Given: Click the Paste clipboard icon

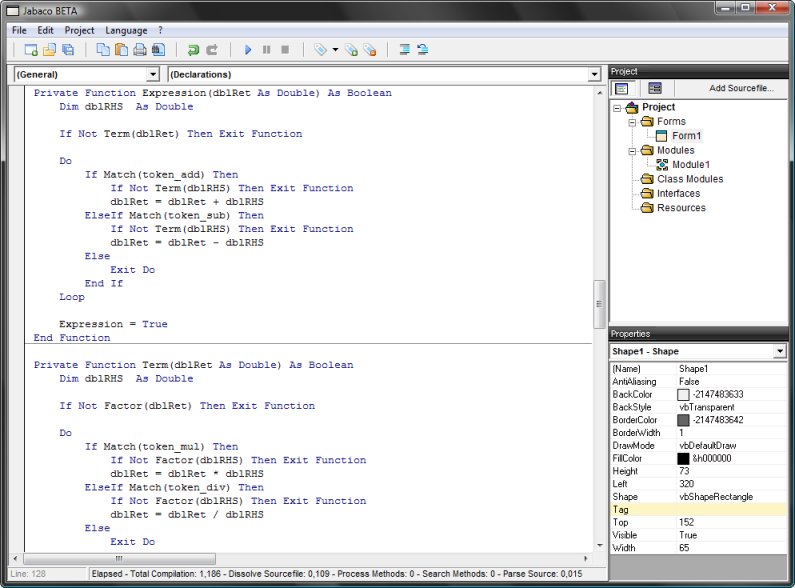Looking at the screenshot, I should (121, 50).
